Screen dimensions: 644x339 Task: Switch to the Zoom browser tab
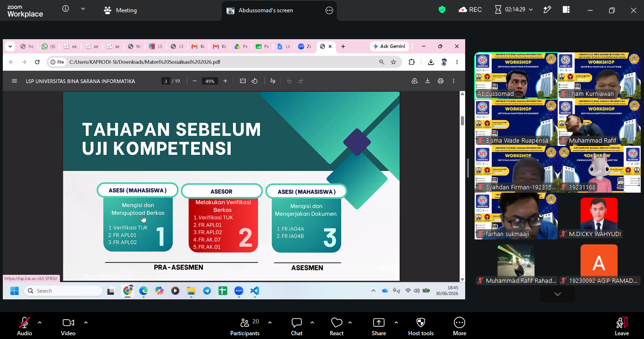pos(305,46)
